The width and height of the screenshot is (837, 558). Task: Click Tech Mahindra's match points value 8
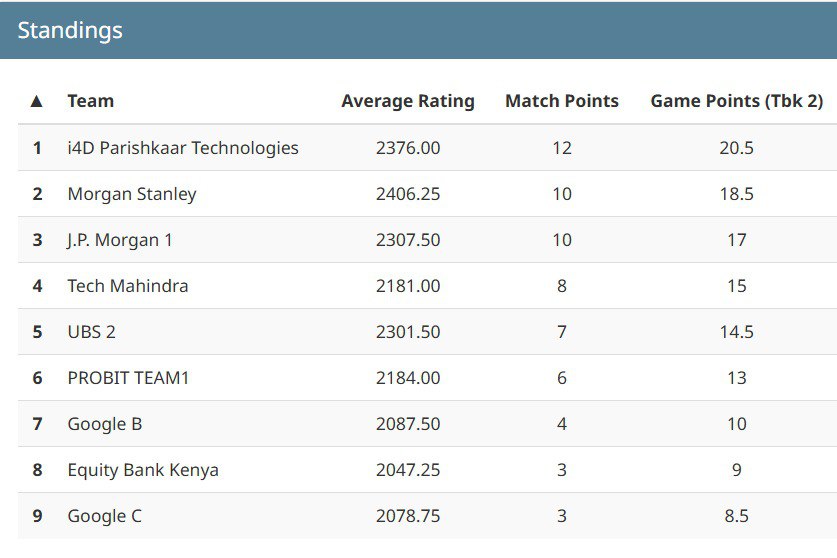561,286
